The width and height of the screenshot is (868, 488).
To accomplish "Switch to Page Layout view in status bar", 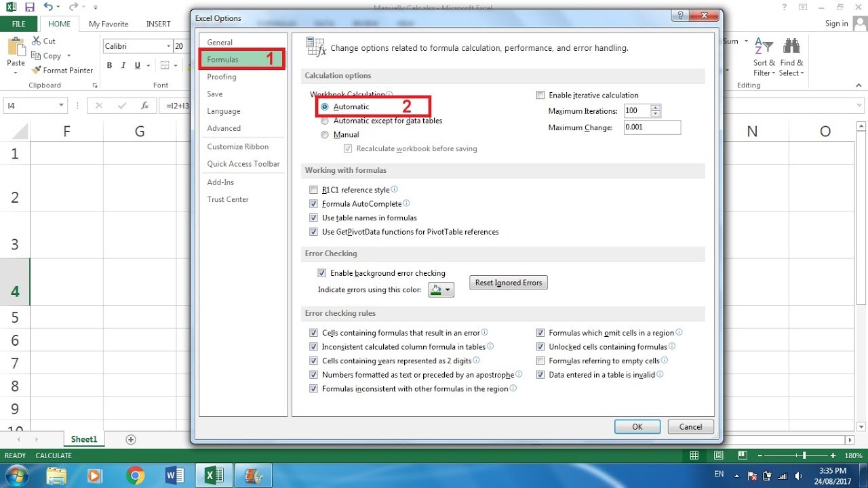I will 719,455.
